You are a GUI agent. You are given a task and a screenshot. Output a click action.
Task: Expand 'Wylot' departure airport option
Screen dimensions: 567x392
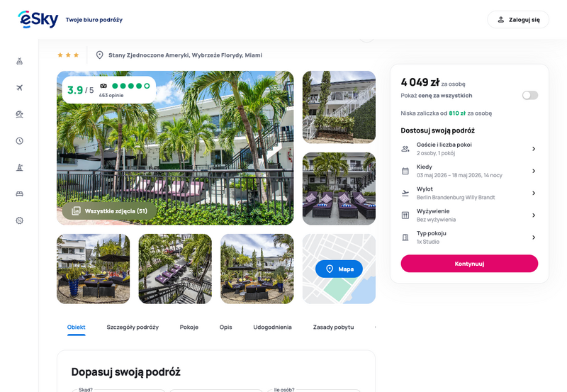(468, 193)
